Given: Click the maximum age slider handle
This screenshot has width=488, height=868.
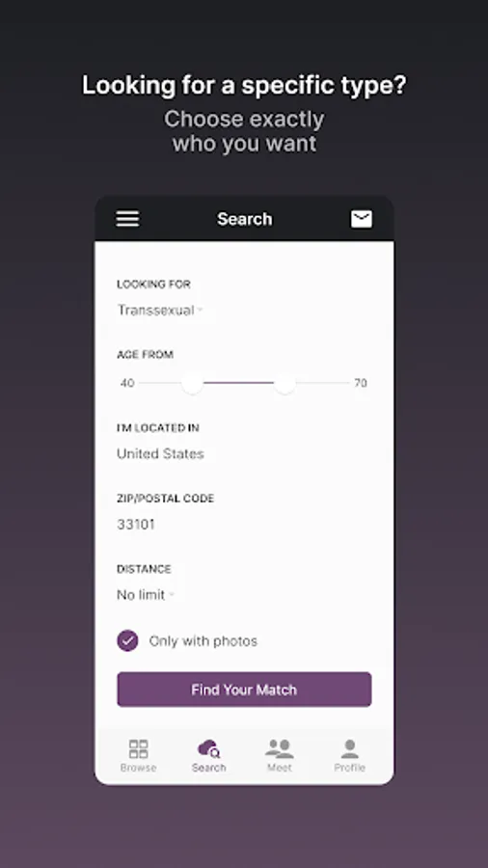Looking at the screenshot, I should pos(285,383).
